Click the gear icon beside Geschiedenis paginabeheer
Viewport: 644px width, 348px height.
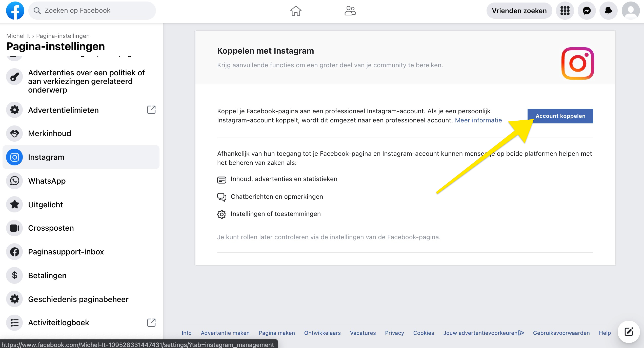14,299
